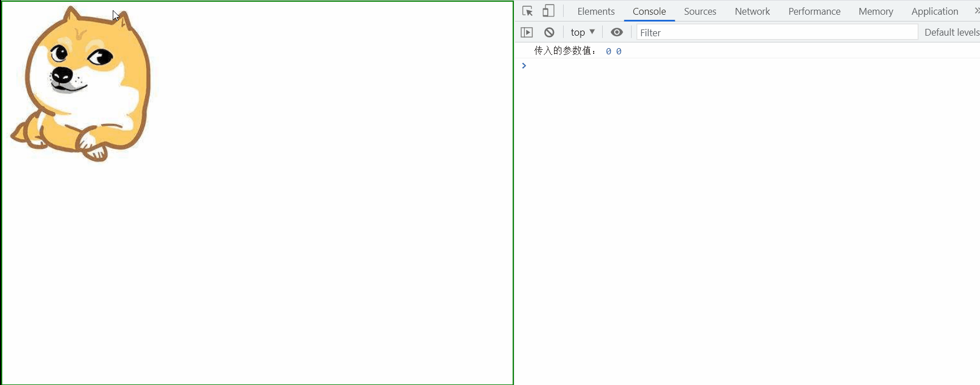Screen dimensions: 980x385
Task: Open the 'top' JavaScript context dropdown
Action: tap(583, 32)
